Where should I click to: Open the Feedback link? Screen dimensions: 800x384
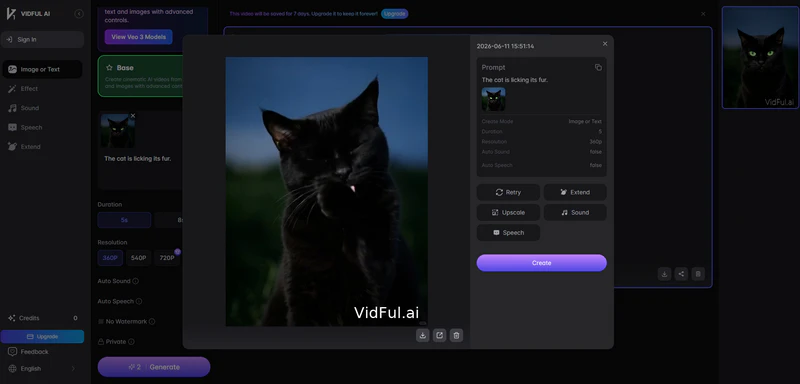(29, 352)
